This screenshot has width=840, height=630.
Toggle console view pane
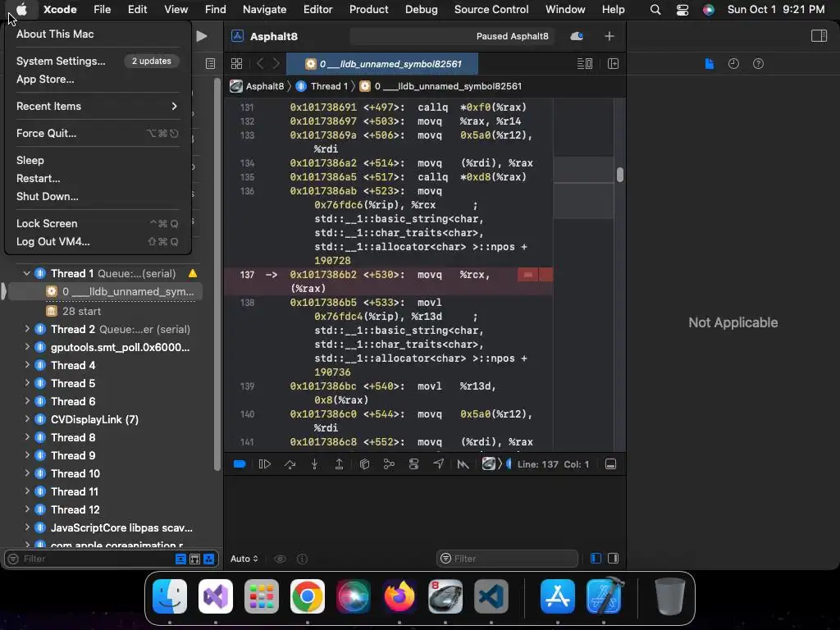point(614,558)
